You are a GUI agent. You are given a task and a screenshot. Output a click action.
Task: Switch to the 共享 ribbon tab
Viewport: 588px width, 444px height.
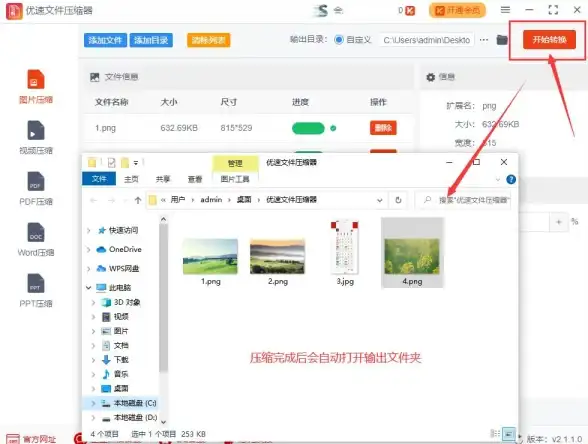(163, 179)
